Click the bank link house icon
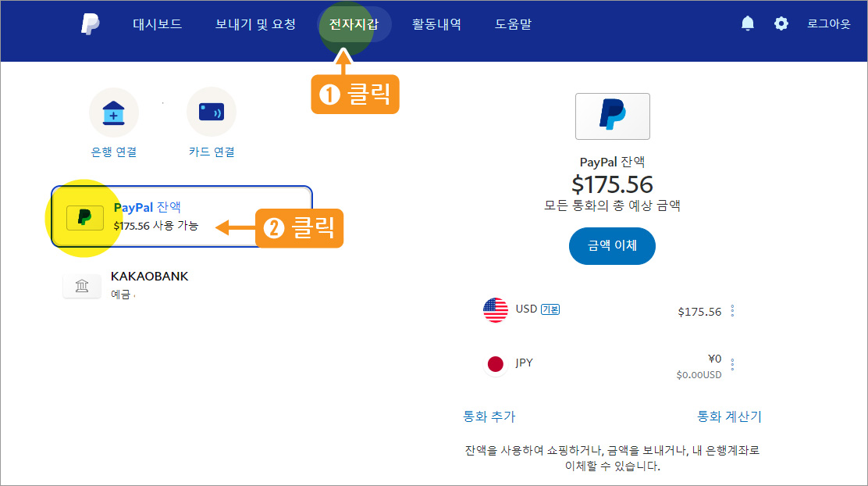This screenshot has width=868, height=486. click(x=113, y=113)
